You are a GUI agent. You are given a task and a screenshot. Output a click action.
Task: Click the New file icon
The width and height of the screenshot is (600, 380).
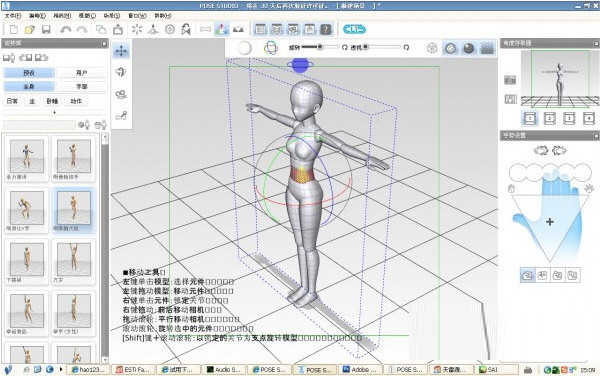(x=14, y=29)
